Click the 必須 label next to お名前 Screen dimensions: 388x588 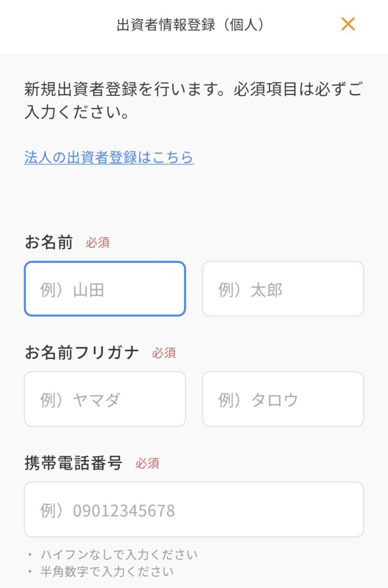(x=99, y=243)
